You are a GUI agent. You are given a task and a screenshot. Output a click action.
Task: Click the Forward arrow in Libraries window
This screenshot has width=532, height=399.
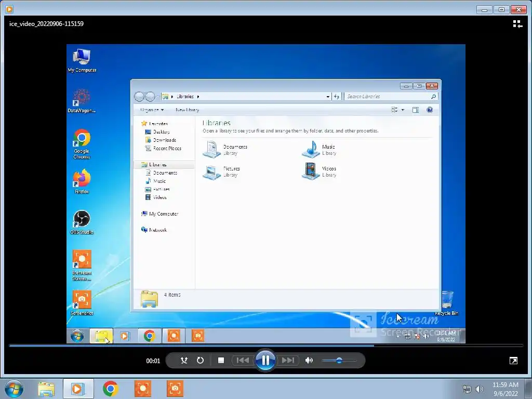coord(150,97)
